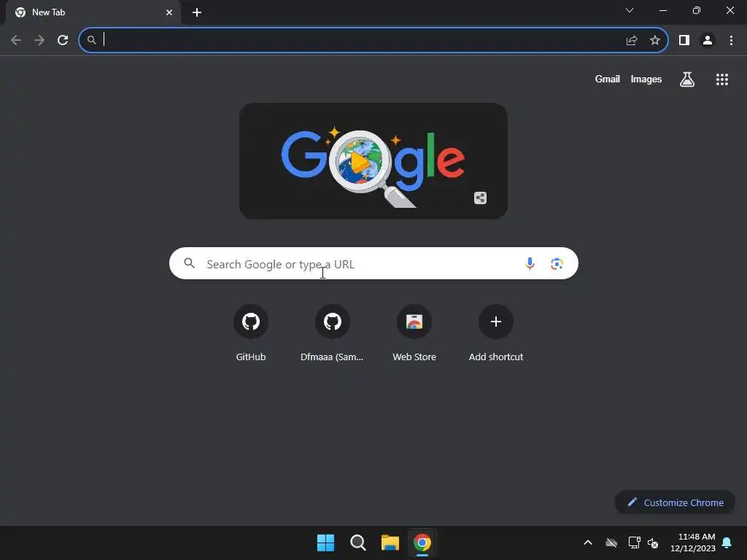The image size is (747, 560).
Task: Open the clock showing 11:48 AM
Action: [x=693, y=542]
